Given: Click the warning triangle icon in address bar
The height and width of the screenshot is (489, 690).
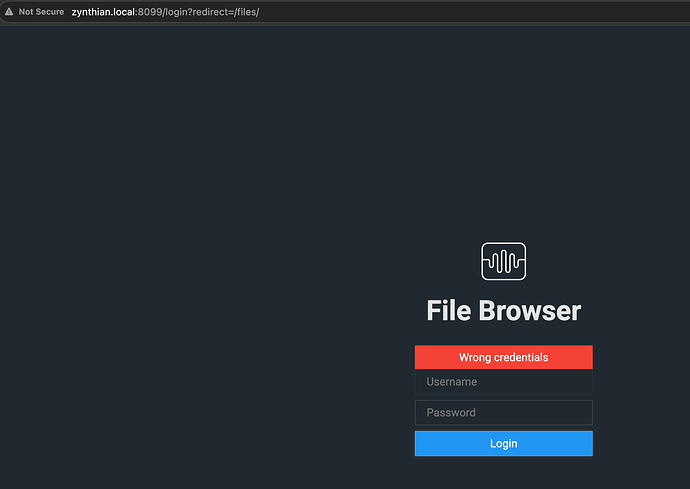Looking at the screenshot, I should tap(9, 12).
